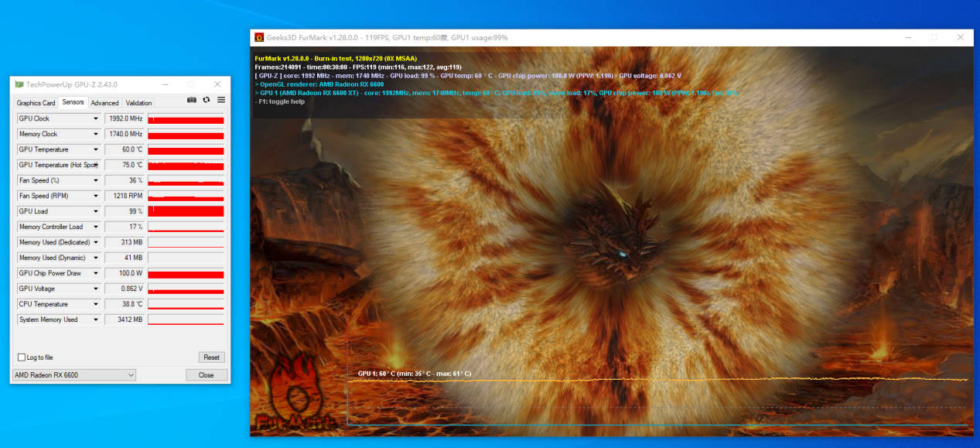Select the 75.0 °C Hot Spot value

pos(125,165)
